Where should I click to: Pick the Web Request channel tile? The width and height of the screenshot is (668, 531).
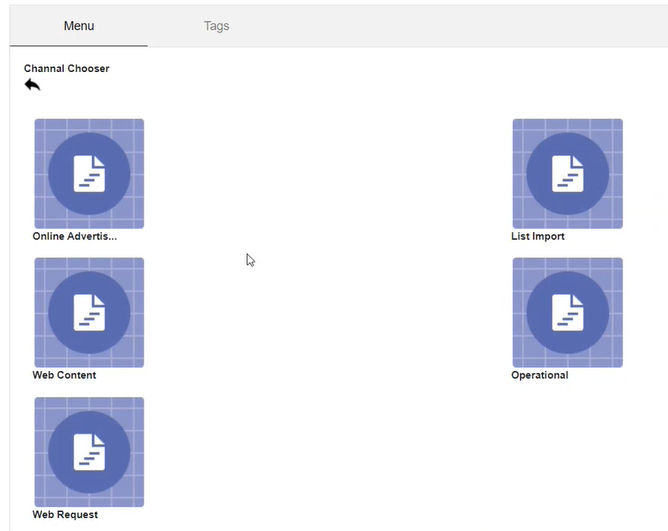point(89,452)
